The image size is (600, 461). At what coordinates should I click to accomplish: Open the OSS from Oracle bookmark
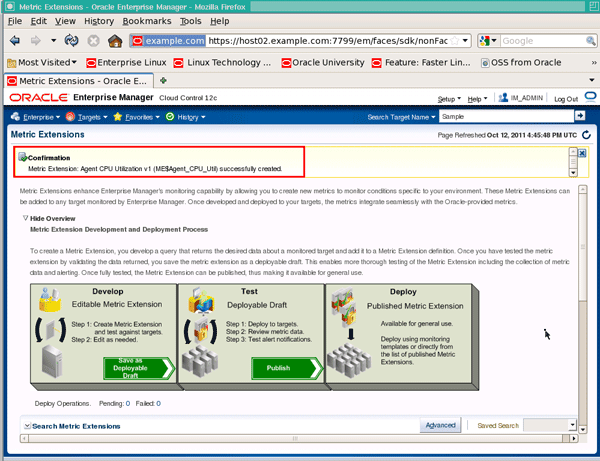click(x=521, y=62)
